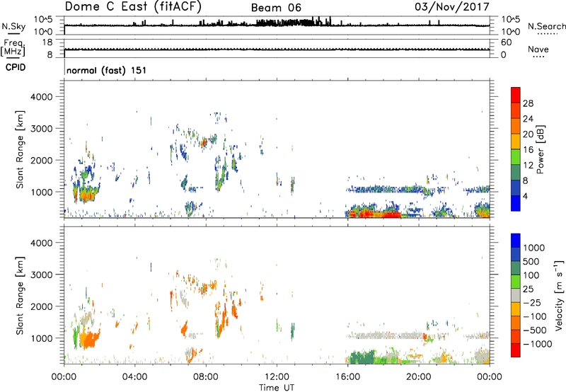The height and width of the screenshot is (392, 566).
Task: Click the "Beam 06" label
Action: pyautogui.click(x=276, y=8)
